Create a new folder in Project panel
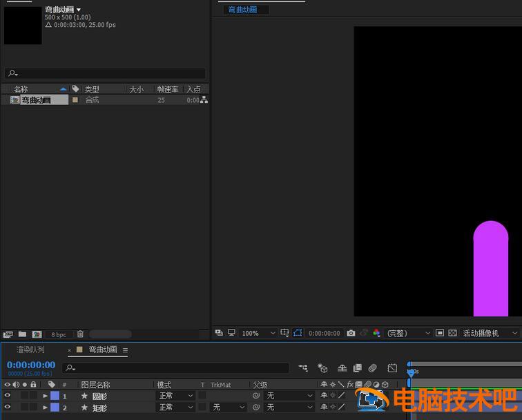The height and width of the screenshot is (420, 522). click(x=22, y=334)
